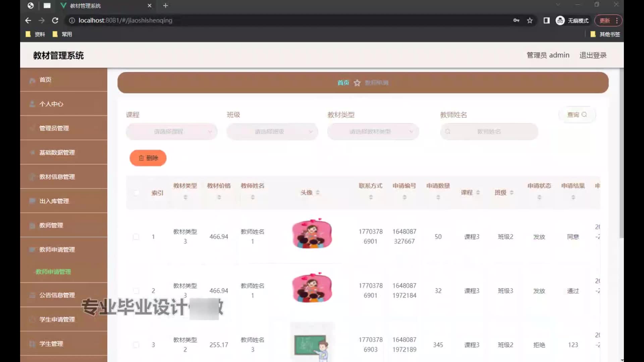Open the 教材类型 filter dropdown
644x362 pixels.
373,132
